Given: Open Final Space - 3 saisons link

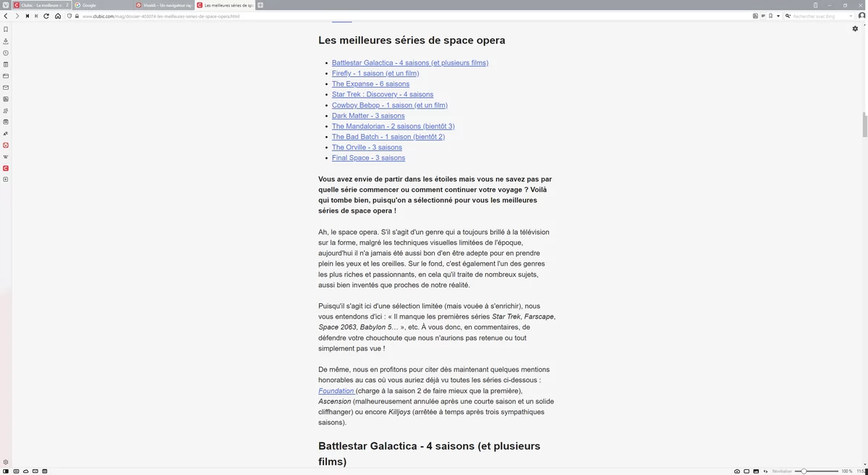Looking at the screenshot, I should point(368,158).
